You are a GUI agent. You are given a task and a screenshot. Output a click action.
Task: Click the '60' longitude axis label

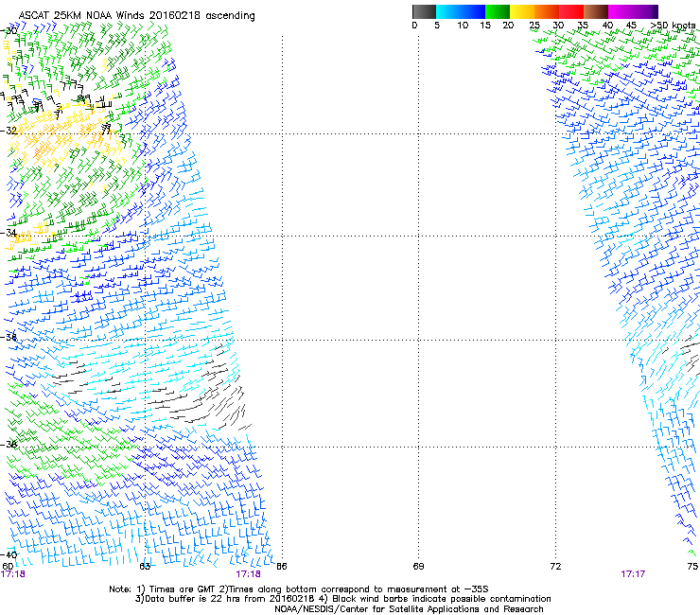(8, 567)
